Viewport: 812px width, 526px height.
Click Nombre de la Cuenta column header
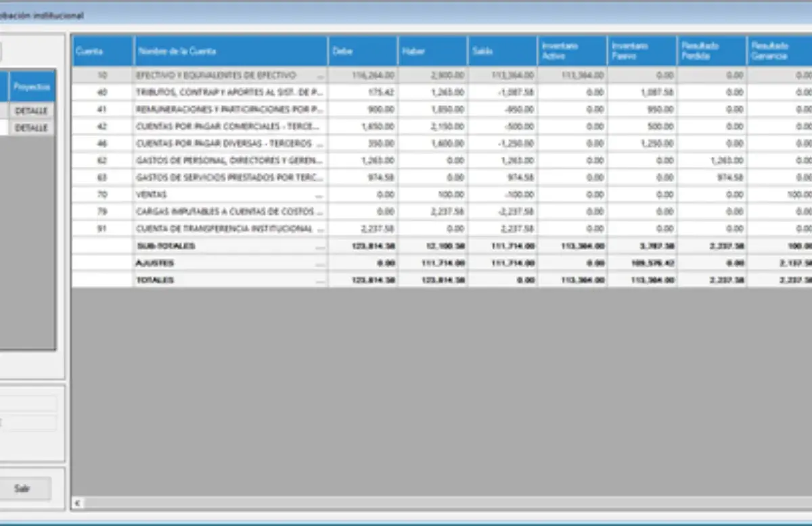(231, 51)
